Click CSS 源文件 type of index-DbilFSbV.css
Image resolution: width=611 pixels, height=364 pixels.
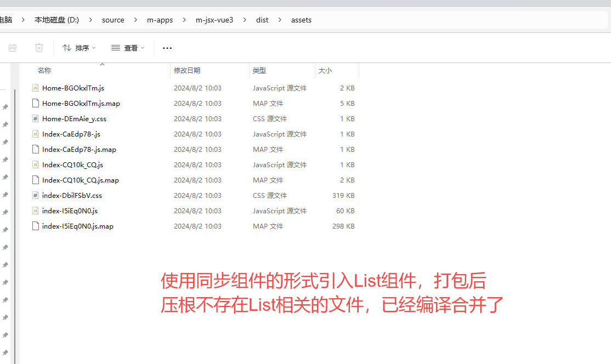point(270,196)
